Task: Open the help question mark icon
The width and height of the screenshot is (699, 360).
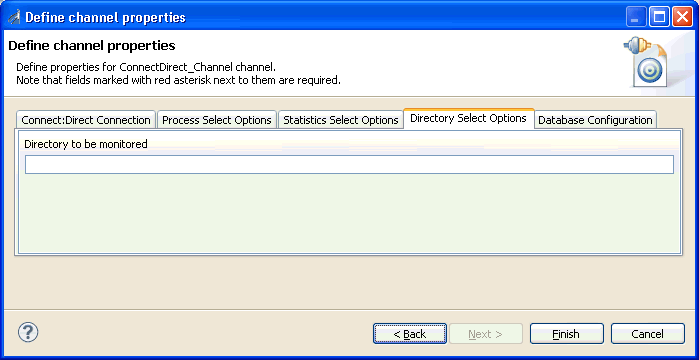Action: [x=28, y=332]
